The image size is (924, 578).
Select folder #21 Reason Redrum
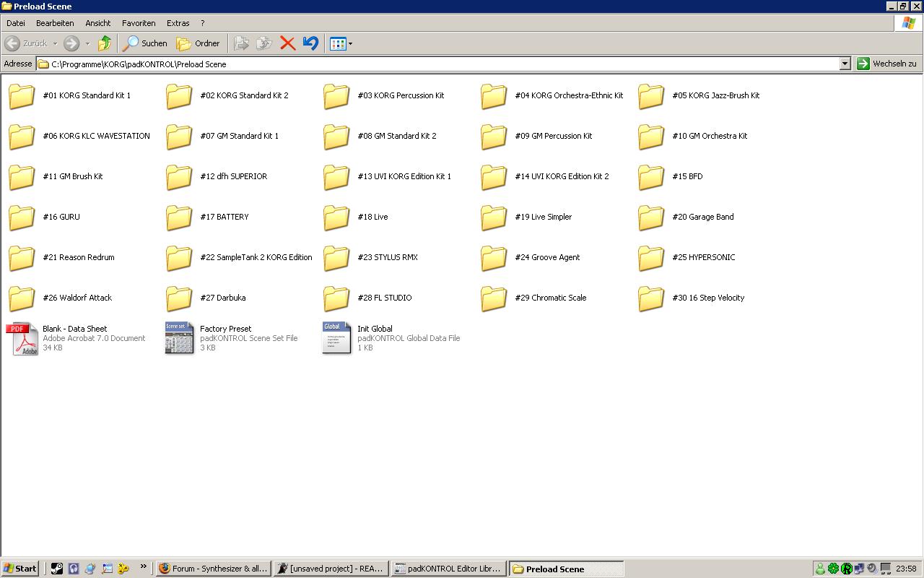(61, 257)
